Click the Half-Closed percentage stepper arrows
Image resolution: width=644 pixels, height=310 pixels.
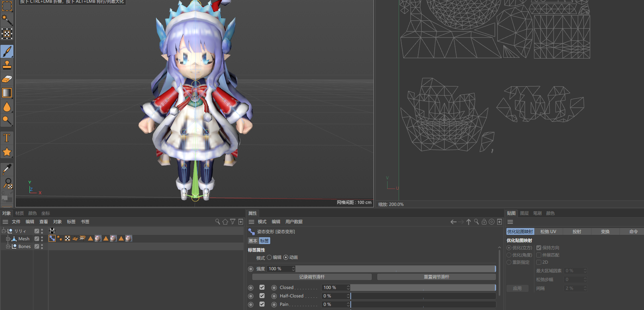[x=348, y=296]
